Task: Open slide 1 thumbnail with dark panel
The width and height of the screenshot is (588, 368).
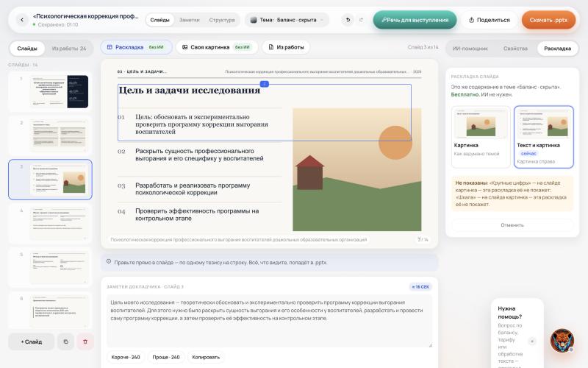Action: [50, 91]
